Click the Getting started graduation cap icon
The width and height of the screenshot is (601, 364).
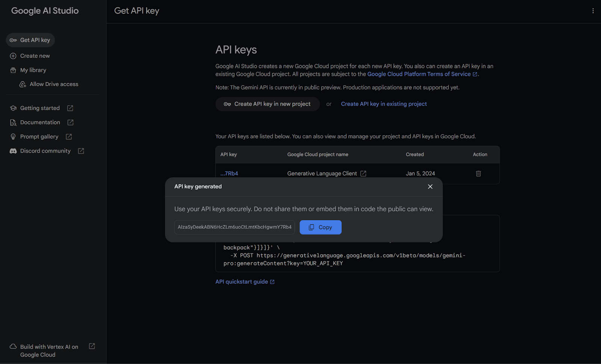point(13,108)
